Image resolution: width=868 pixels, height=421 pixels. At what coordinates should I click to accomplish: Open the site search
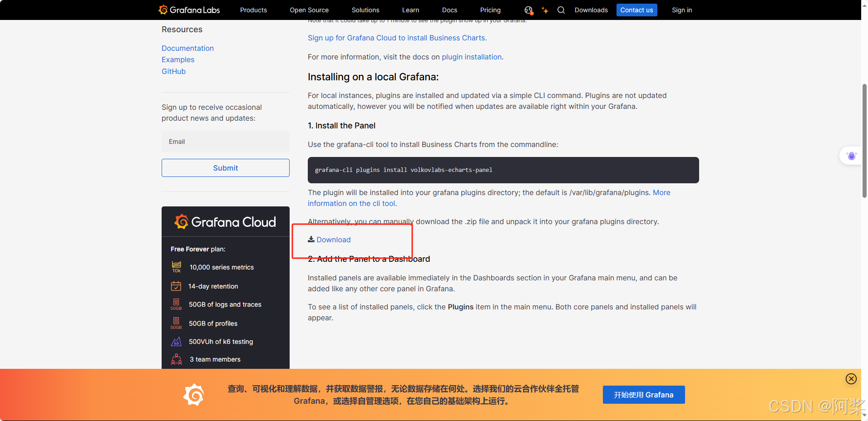pos(561,10)
